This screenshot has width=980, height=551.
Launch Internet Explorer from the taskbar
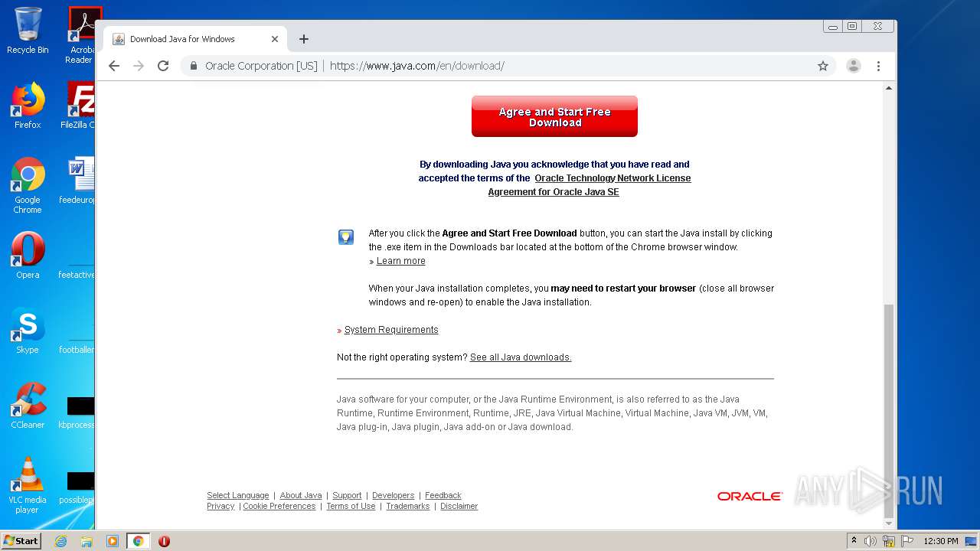pos(60,541)
